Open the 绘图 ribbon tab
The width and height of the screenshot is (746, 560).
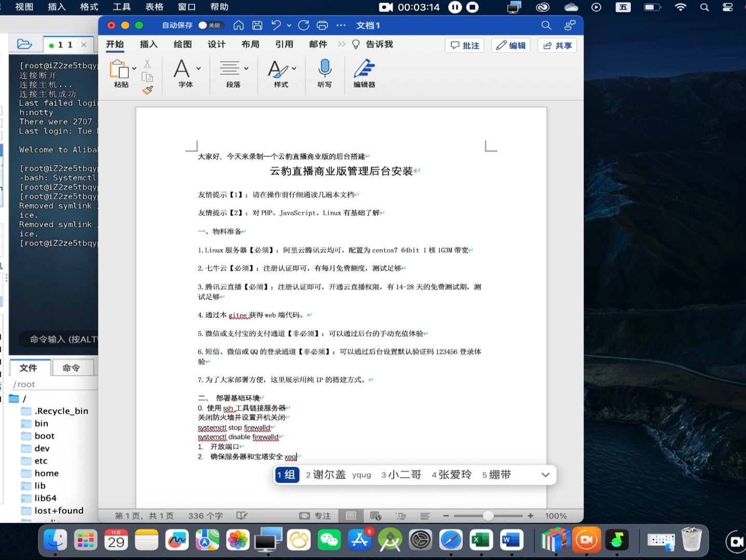183,44
